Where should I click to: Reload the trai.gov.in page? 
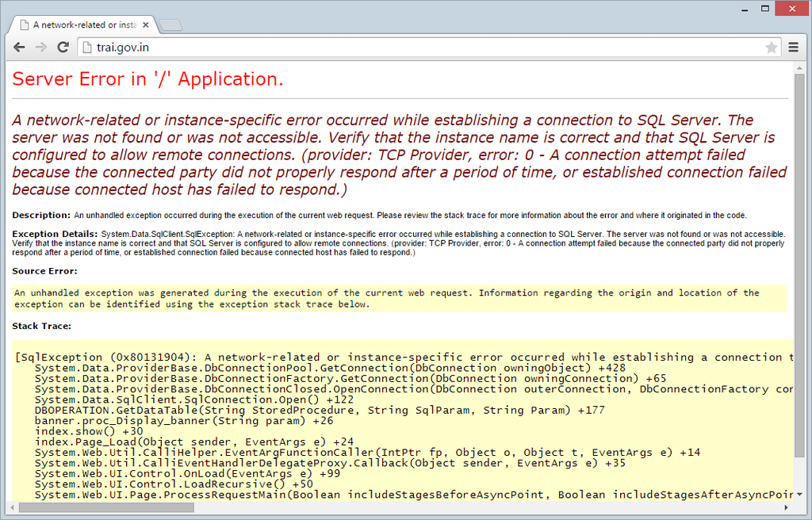click(63, 47)
